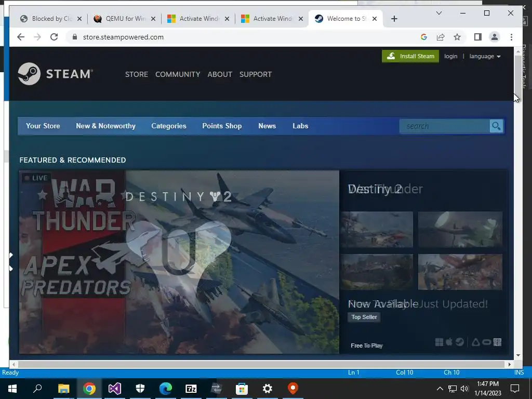Toggle the Chrome side panel icon

(478, 37)
